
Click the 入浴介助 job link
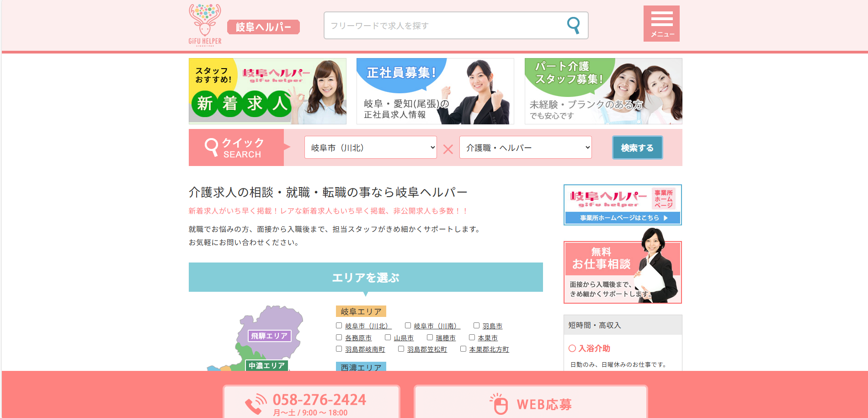click(x=594, y=348)
